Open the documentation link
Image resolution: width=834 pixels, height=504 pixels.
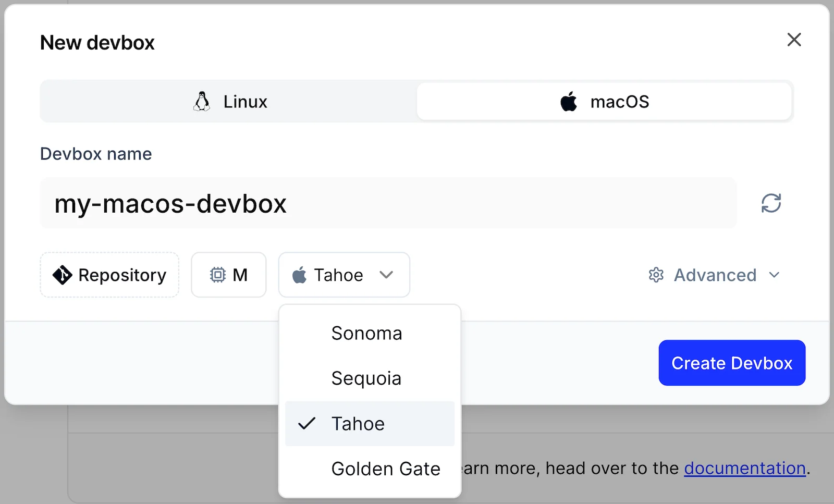(745, 468)
